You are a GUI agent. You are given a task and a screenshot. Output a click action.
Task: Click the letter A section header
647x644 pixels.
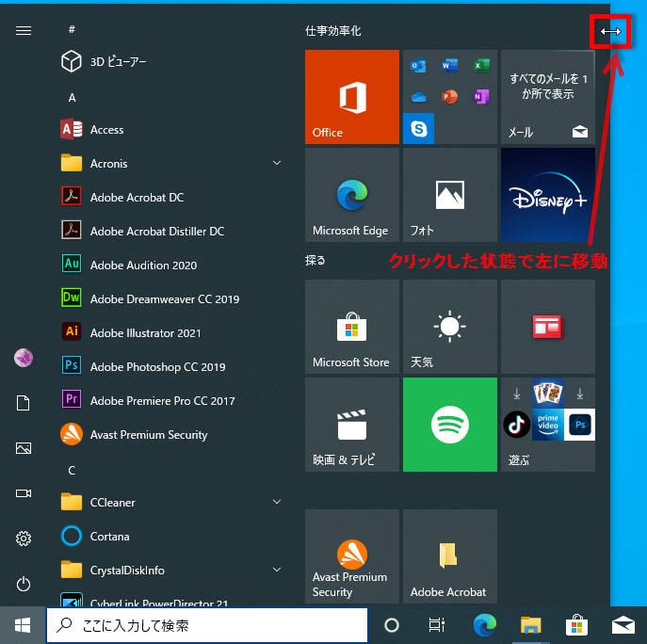click(x=73, y=97)
